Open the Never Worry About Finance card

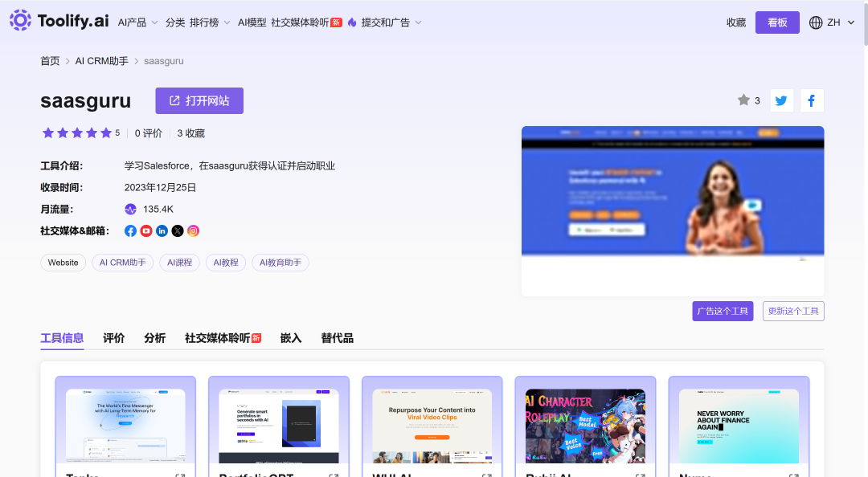(739, 426)
